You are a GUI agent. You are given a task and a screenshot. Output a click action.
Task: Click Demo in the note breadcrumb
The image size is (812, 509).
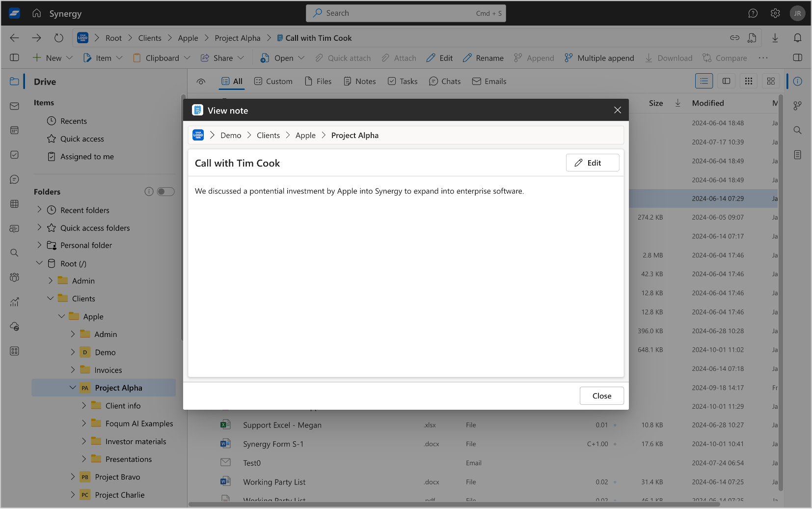(231, 136)
